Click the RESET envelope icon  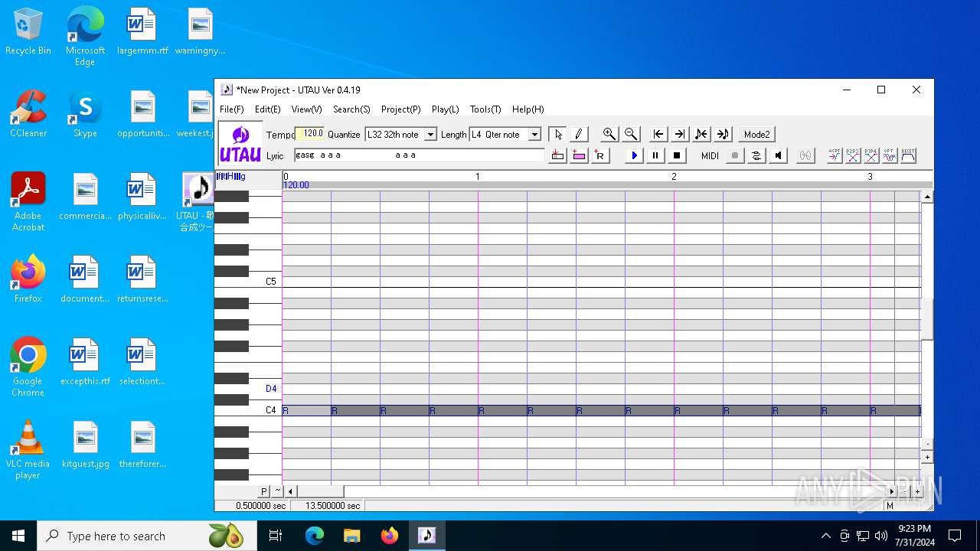(x=908, y=155)
